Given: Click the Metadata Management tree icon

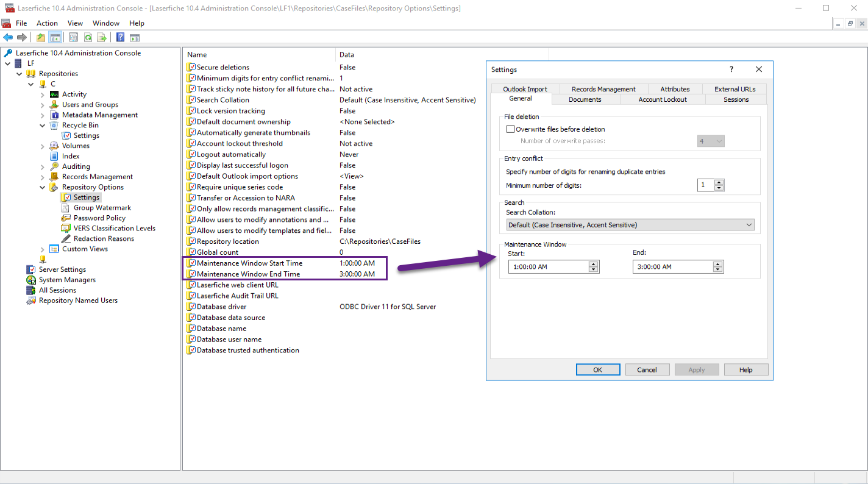Looking at the screenshot, I should tap(54, 115).
